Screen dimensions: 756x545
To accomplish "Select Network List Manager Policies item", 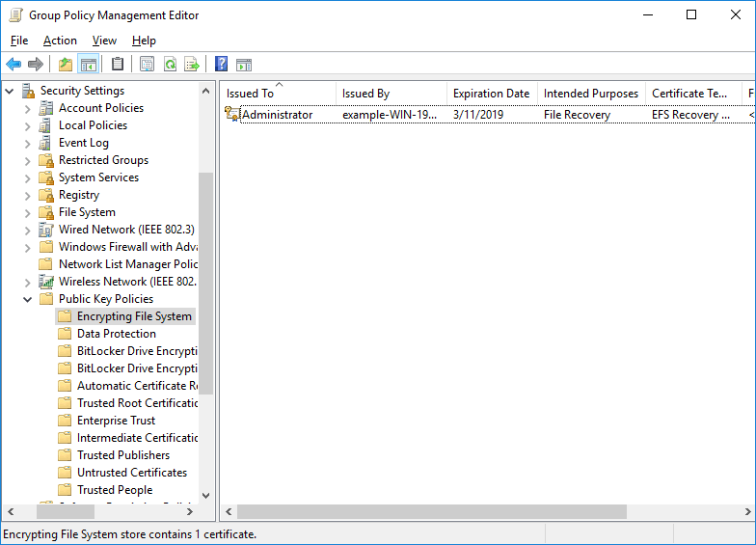I will [x=127, y=264].
